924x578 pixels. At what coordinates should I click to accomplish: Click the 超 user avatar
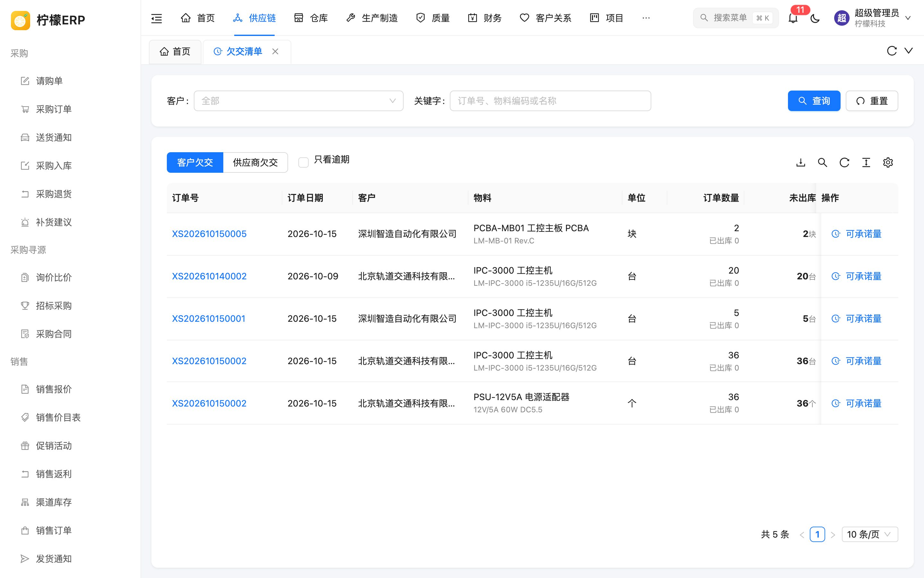842,18
